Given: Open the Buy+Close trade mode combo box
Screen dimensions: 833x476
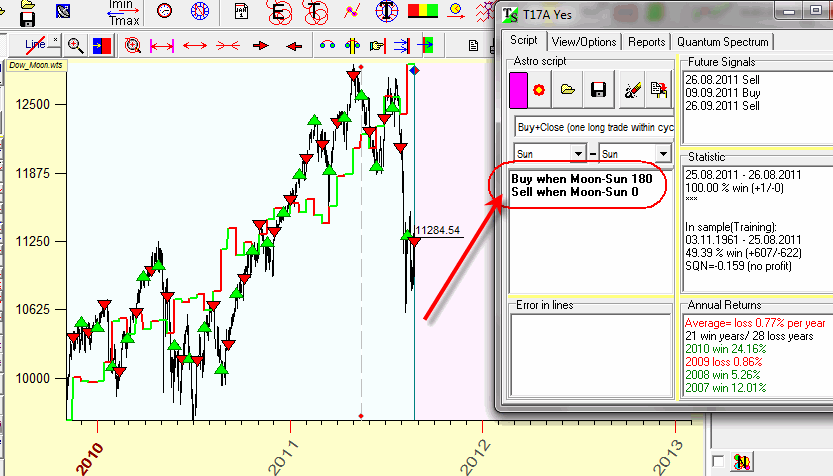Looking at the screenshot, I should [594, 128].
